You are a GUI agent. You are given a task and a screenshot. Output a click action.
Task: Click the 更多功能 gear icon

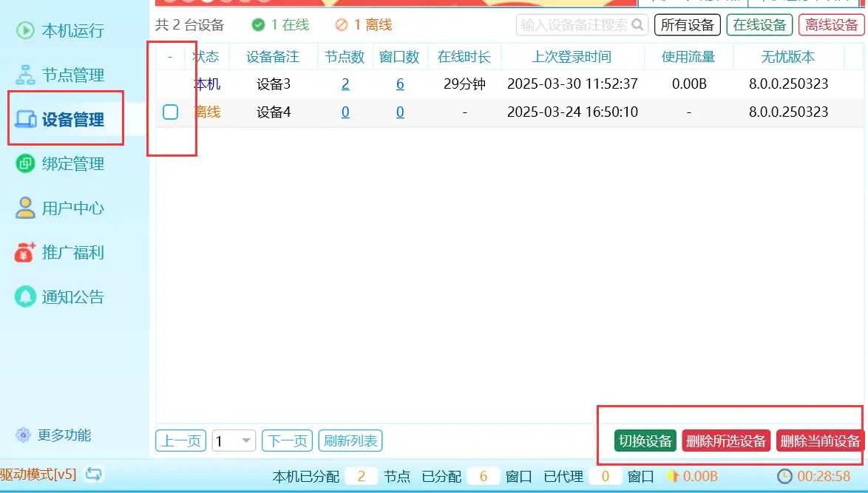(x=24, y=435)
